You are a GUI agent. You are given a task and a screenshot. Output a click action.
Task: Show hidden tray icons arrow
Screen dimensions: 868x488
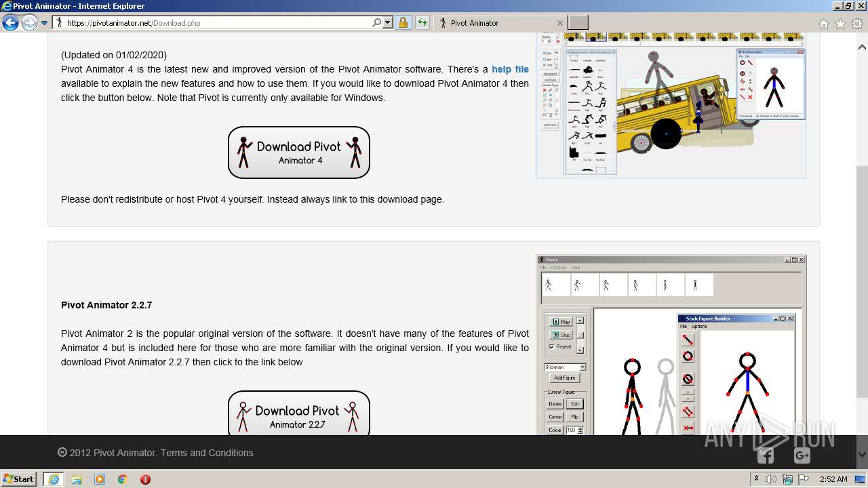click(x=757, y=479)
